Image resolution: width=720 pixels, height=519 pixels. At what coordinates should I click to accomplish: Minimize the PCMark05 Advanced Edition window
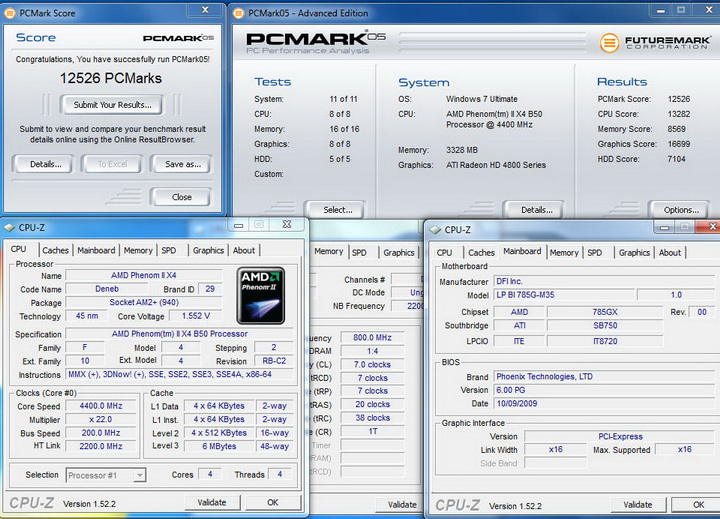click(x=661, y=11)
